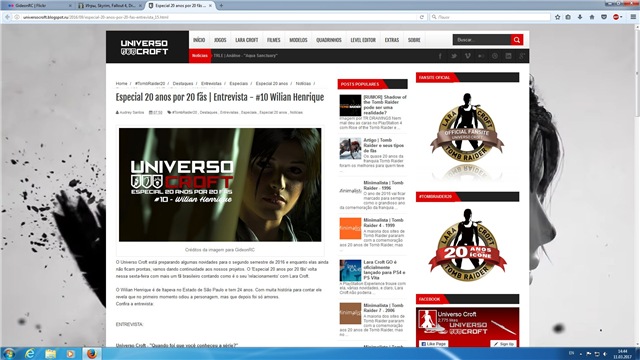The width and height of the screenshot is (640, 360).
Task: Close the Especial 20 anos tab
Action: point(210,6)
